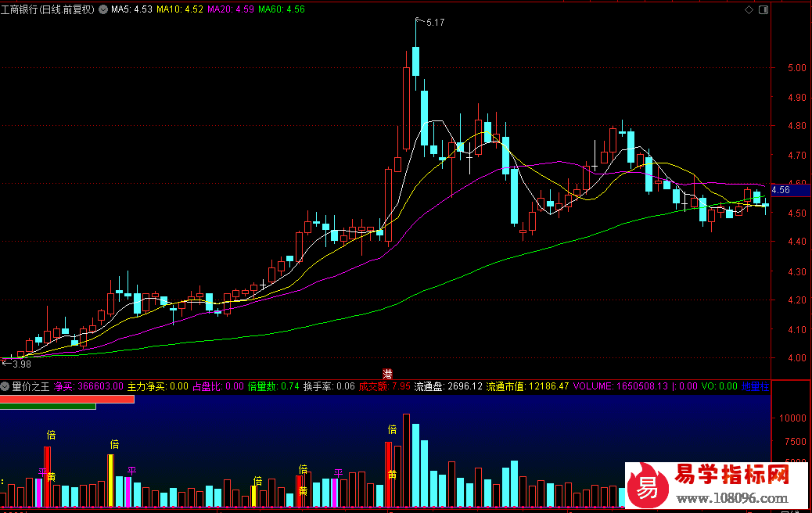Click the green horizontal bar under the red bar
Viewport: 812px width, 513px height.
coord(49,407)
